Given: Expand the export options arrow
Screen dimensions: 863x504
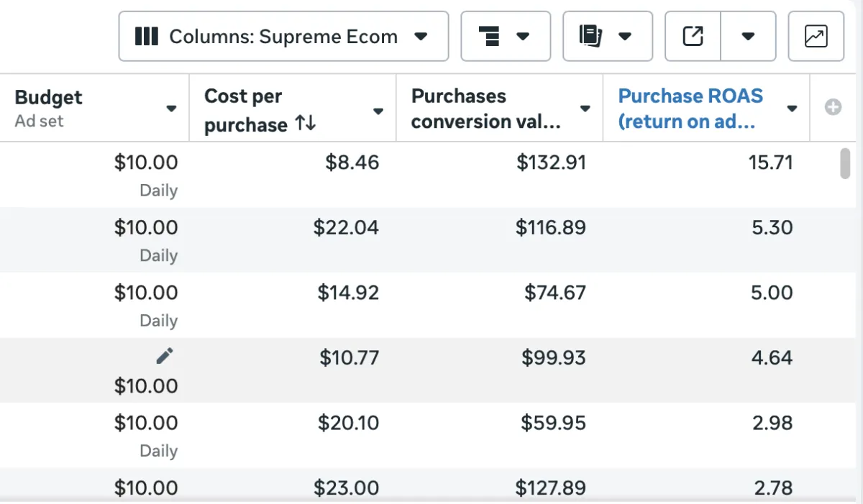Looking at the screenshot, I should tap(748, 36).
